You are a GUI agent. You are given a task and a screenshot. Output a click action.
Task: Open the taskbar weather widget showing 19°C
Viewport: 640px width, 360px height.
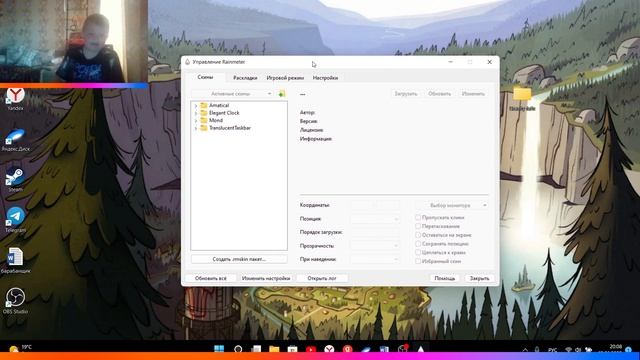click(20, 349)
